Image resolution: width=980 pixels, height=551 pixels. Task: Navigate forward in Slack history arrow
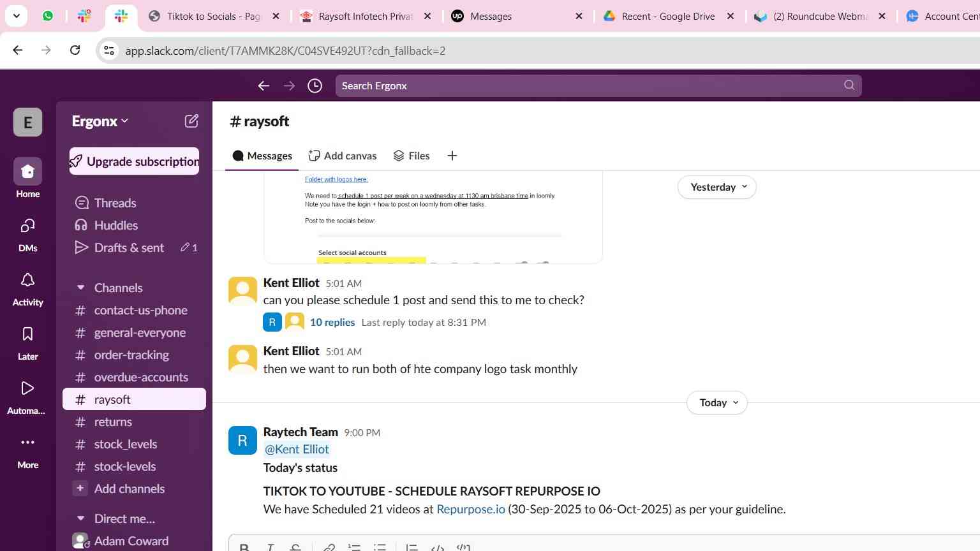click(289, 85)
